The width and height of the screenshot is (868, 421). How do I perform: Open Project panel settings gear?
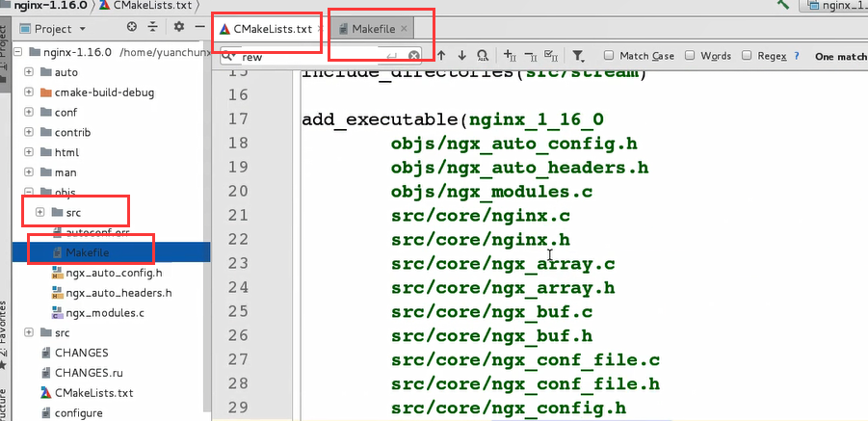click(x=179, y=27)
